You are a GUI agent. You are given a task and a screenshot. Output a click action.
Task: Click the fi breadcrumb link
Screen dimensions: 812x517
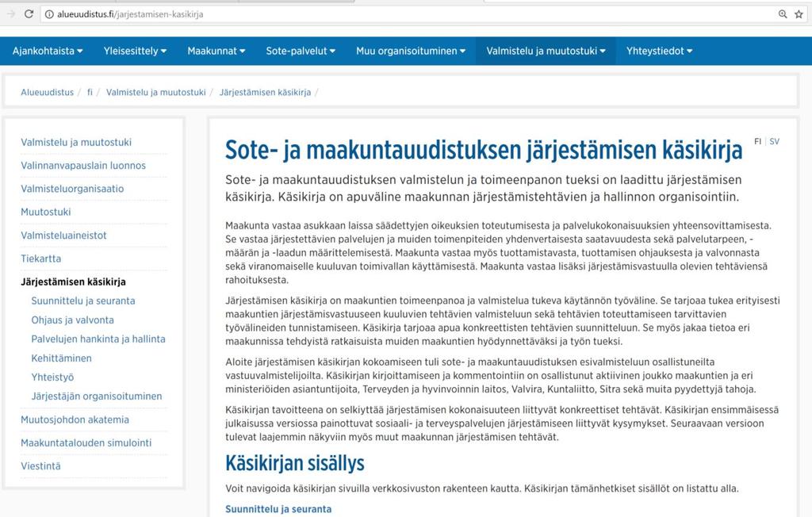90,92
